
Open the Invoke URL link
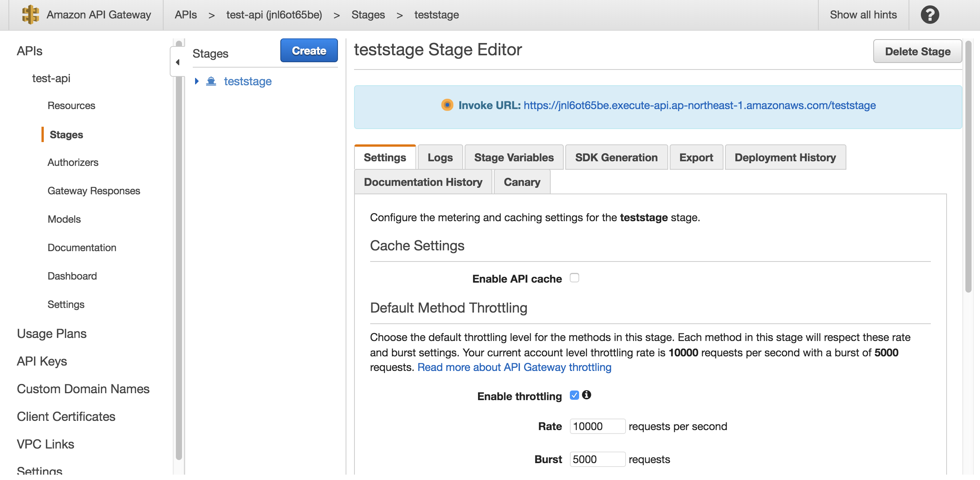point(699,105)
